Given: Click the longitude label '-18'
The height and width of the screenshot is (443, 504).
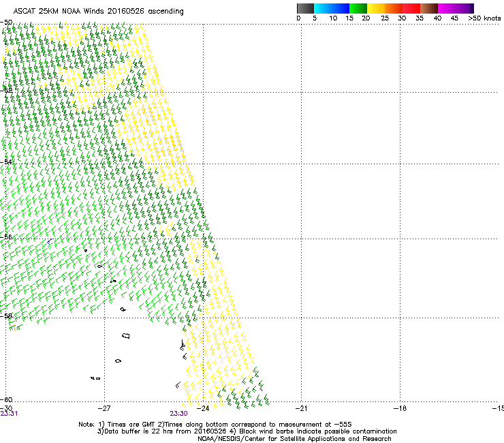Looking at the screenshot, I should pos(400,408).
